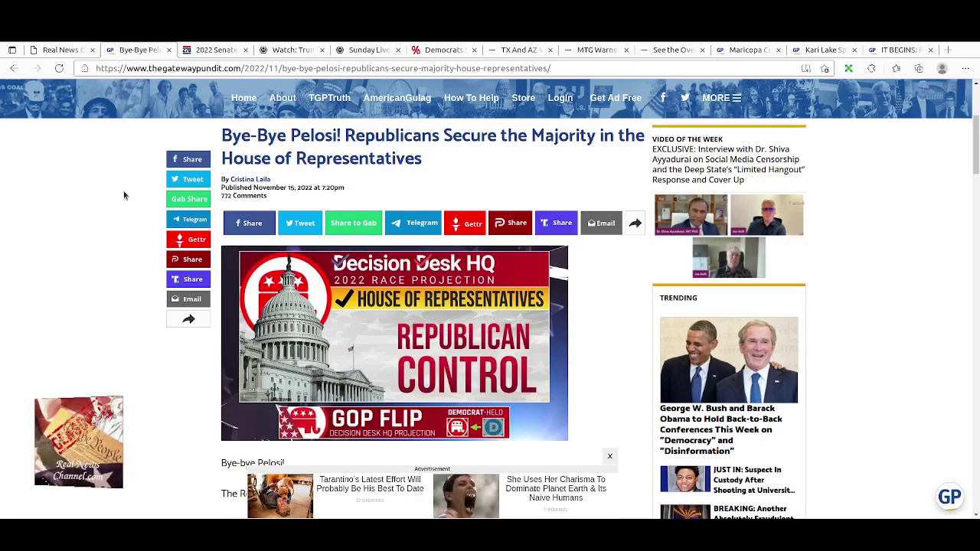Click the browser reload button

(x=59, y=69)
